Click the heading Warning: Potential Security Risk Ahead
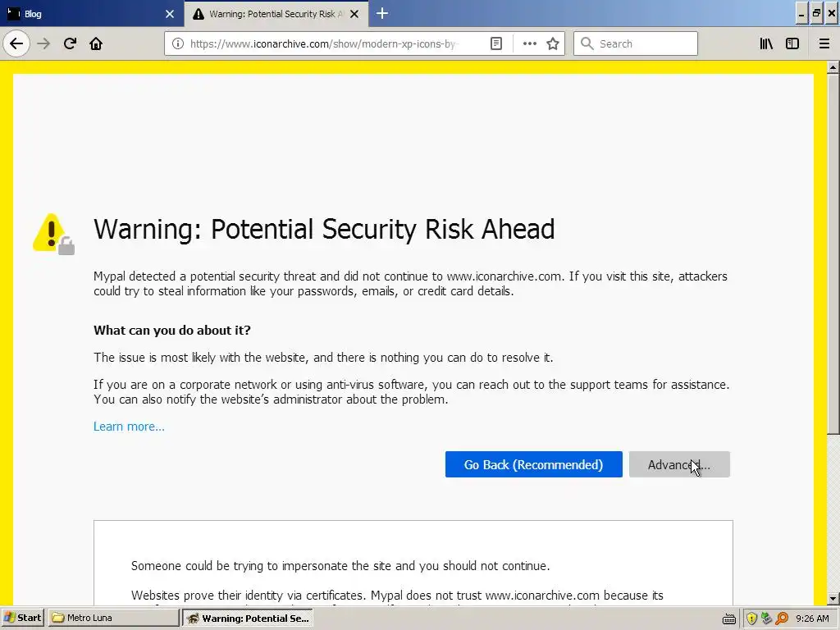 pos(324,230)
